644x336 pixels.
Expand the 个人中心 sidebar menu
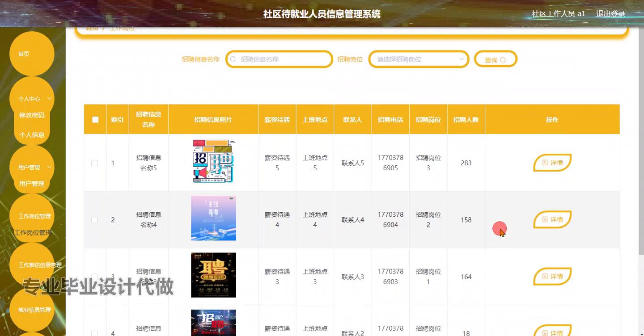click(x=31, y=99)
